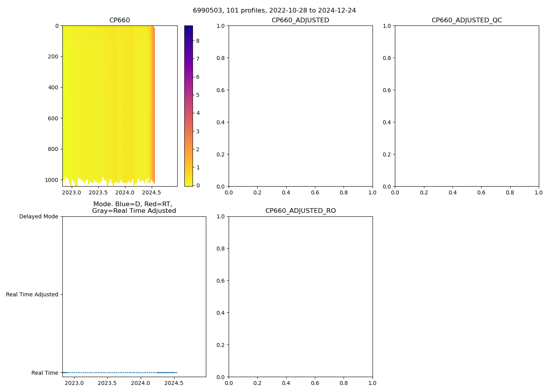Click the 'Delayed Mode' y-axis label

[x=38, y=216]
